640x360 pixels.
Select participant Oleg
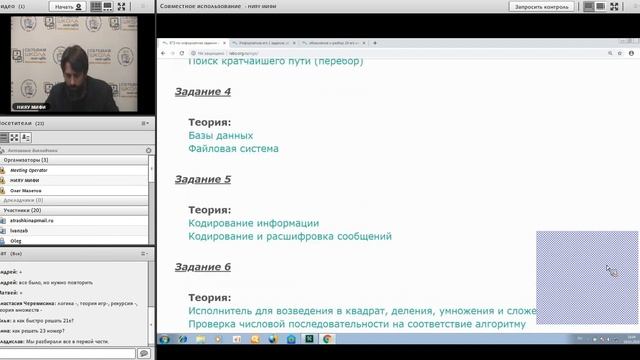click(74, 241)
